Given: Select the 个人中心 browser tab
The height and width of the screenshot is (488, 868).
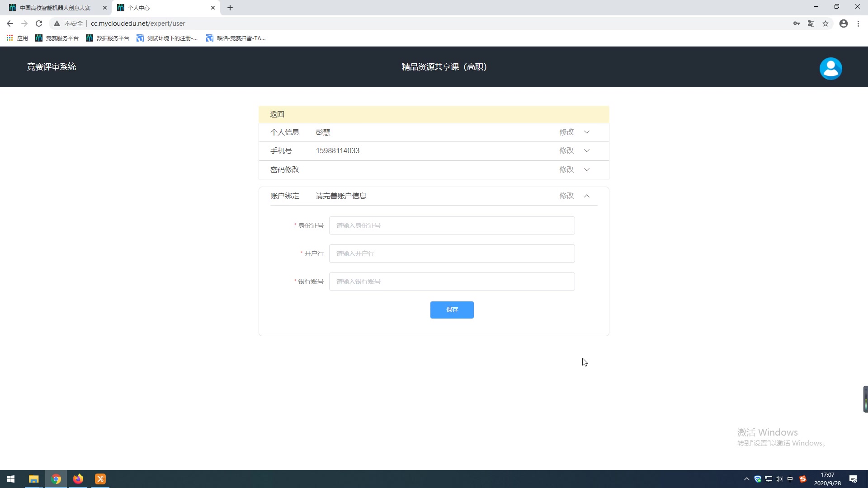Looking at the screenshot, I should click(165, 8).
